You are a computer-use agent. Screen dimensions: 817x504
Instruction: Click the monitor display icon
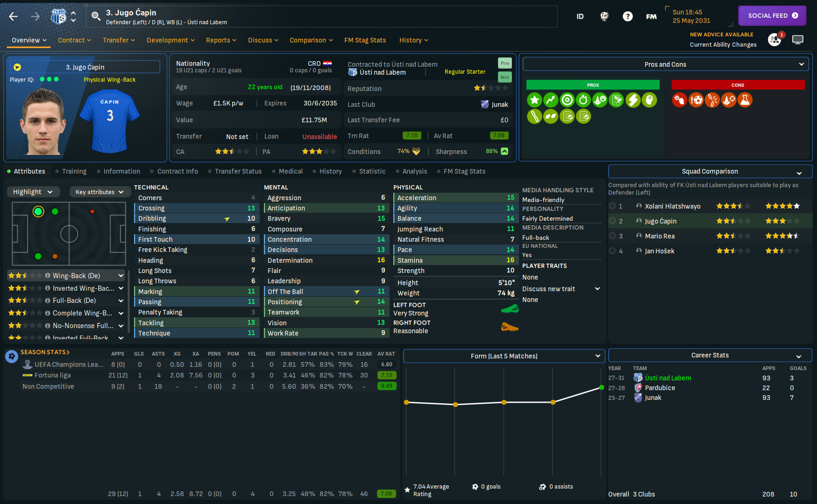pos(798,40)
